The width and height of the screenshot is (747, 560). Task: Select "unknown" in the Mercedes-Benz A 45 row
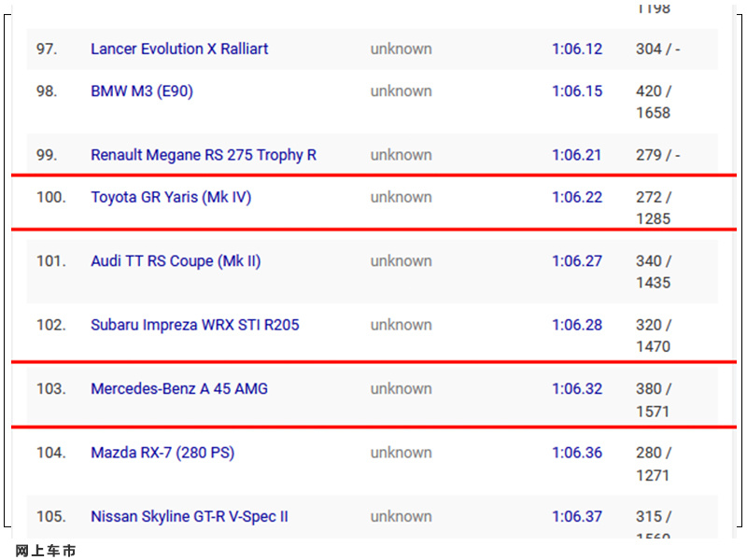coord(402,388)
